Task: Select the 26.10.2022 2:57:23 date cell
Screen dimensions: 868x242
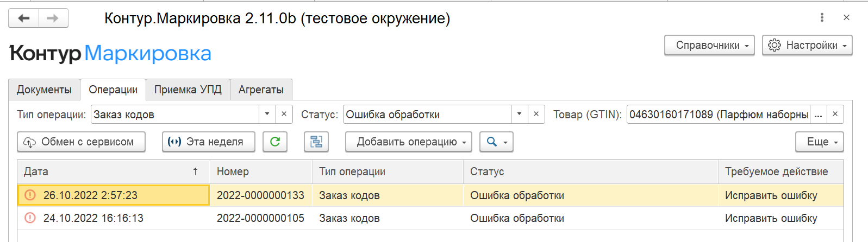Action: tap(114, 195)
